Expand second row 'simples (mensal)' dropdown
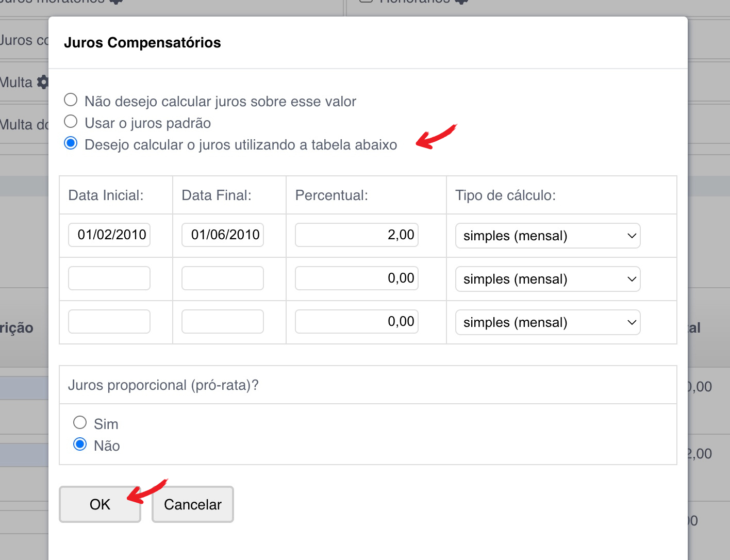730x560 pixels. [547, 279]
